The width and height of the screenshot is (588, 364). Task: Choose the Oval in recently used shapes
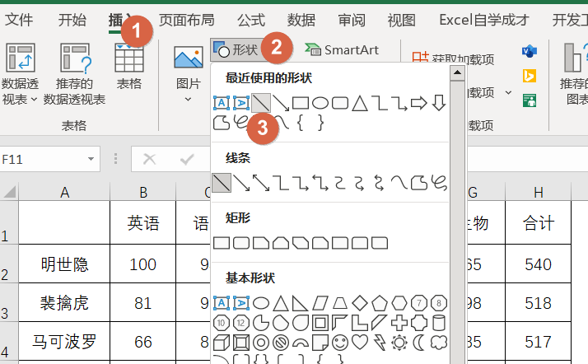click(320, 103)
